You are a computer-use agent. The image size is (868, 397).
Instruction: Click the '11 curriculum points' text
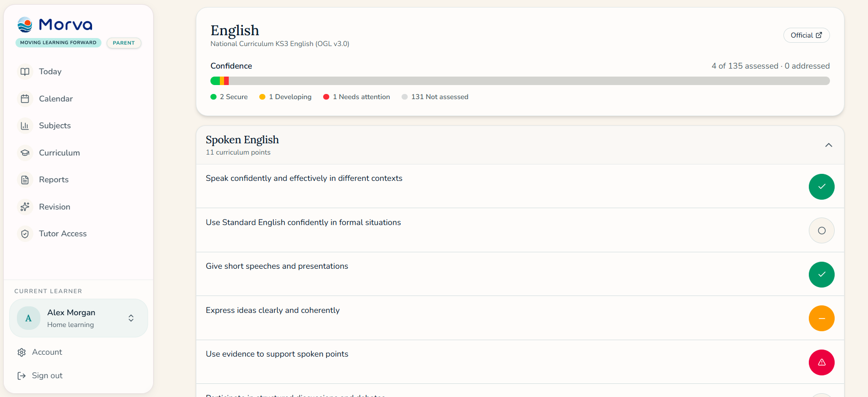point(238,152)
